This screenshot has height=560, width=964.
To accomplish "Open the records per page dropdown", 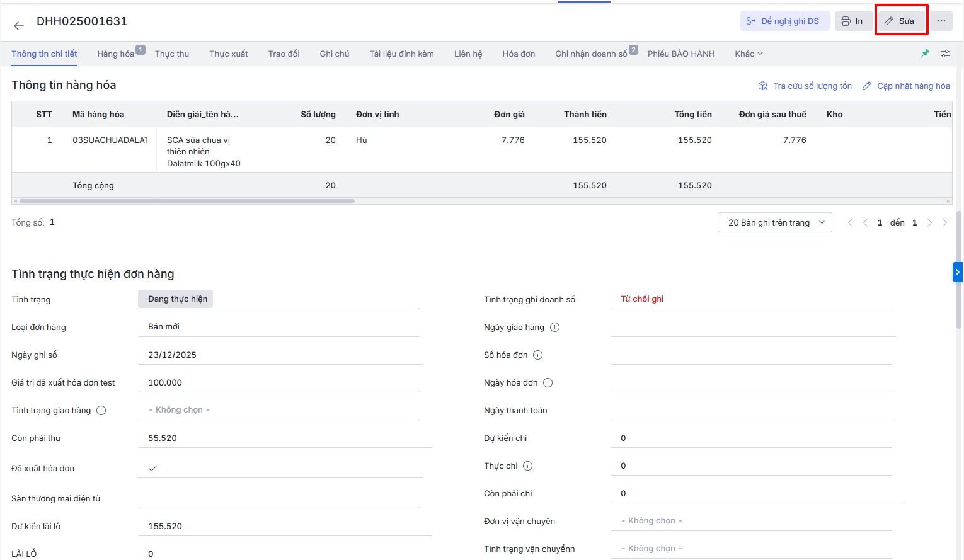I will tap(774, 222).
